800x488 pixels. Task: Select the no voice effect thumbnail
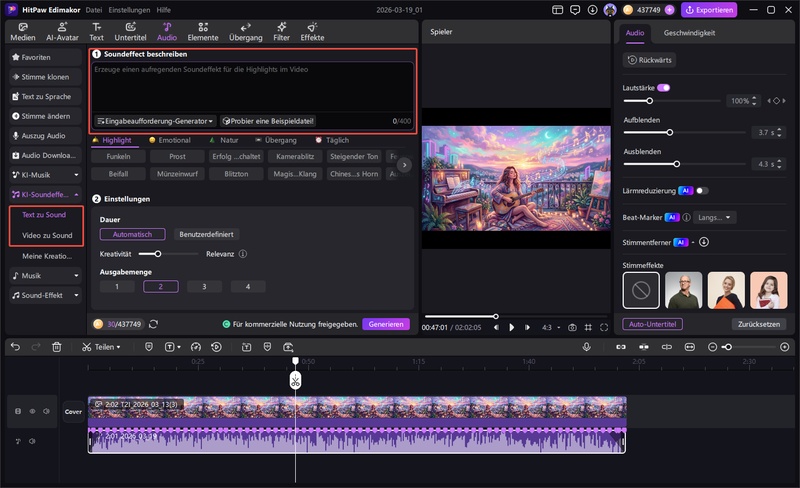641,290
